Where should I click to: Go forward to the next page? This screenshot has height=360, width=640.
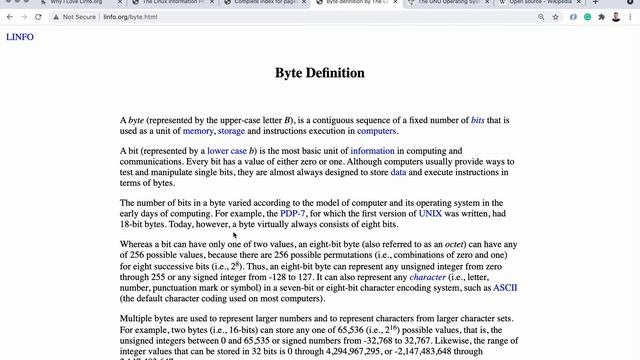pyautogui.click(x=24, y=17)
